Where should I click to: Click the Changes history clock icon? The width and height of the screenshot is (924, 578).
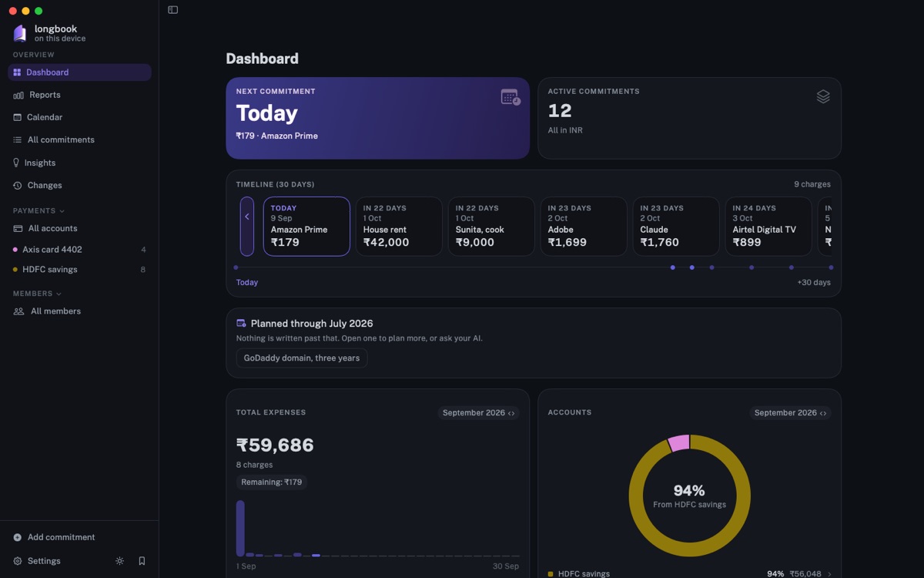17,185
